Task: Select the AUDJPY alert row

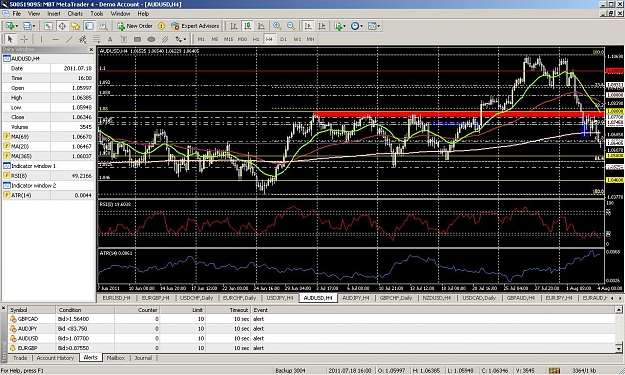Action: tap(313, 328)
